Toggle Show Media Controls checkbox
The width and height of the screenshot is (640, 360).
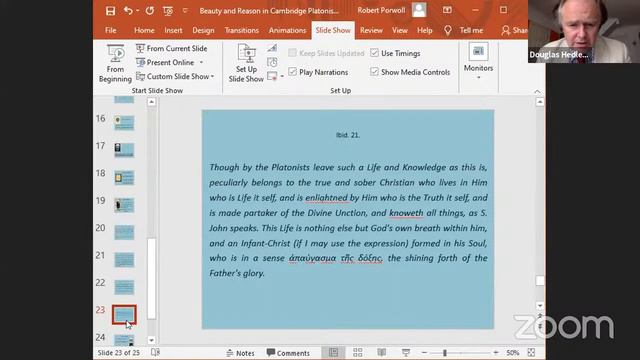(374, 71)
